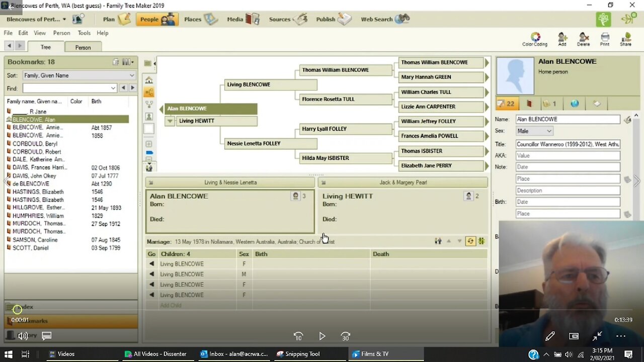Open the Tasks tag icon tab
The height and width of the screenshot is (362, 644).
coord(597,104)
